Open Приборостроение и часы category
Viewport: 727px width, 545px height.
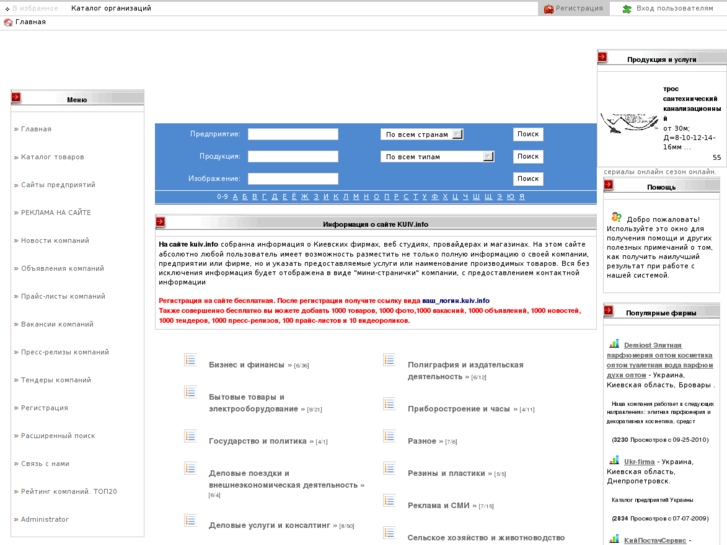coord(459,409)
